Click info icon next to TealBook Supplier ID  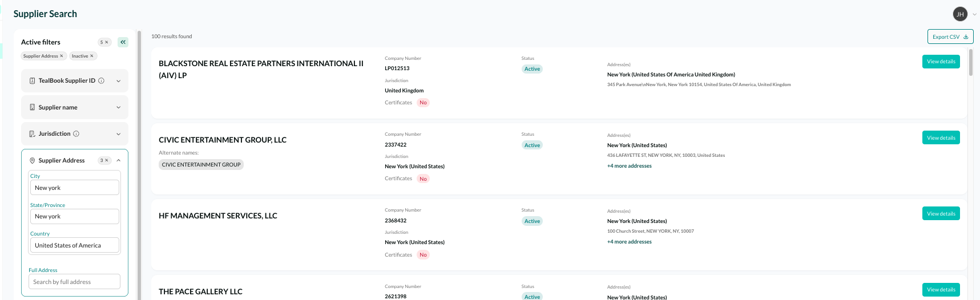102,81
